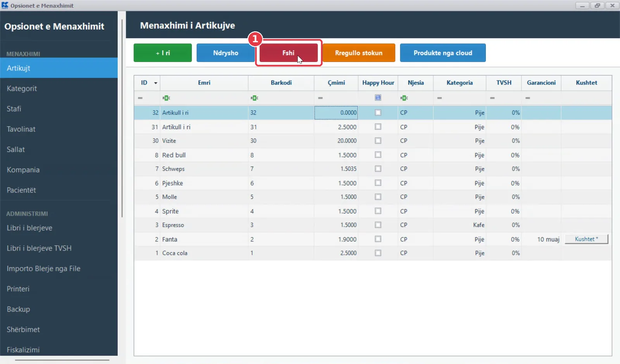Open Printeri settings
Viewport: 620px width, 364px height.
[x=59, y=289]
